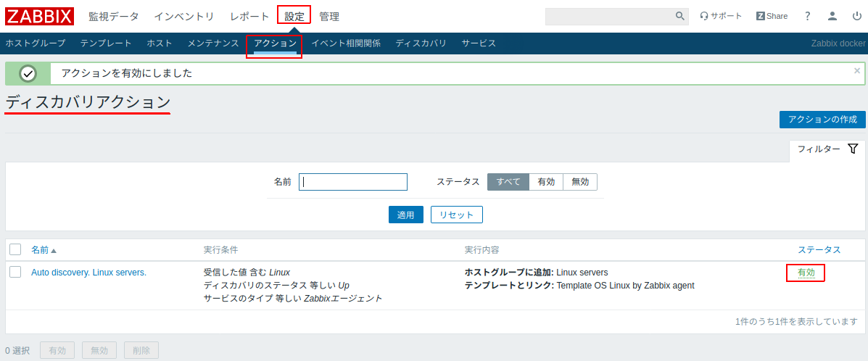This screenshot has width=868, height=361.
Task: Open the 設定 menu
Action: pyautogui.click(x=294, y=17)
